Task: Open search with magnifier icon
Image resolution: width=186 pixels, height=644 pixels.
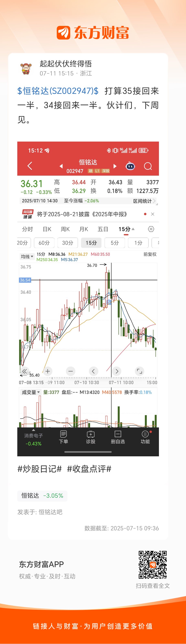Action: (148, 166)
